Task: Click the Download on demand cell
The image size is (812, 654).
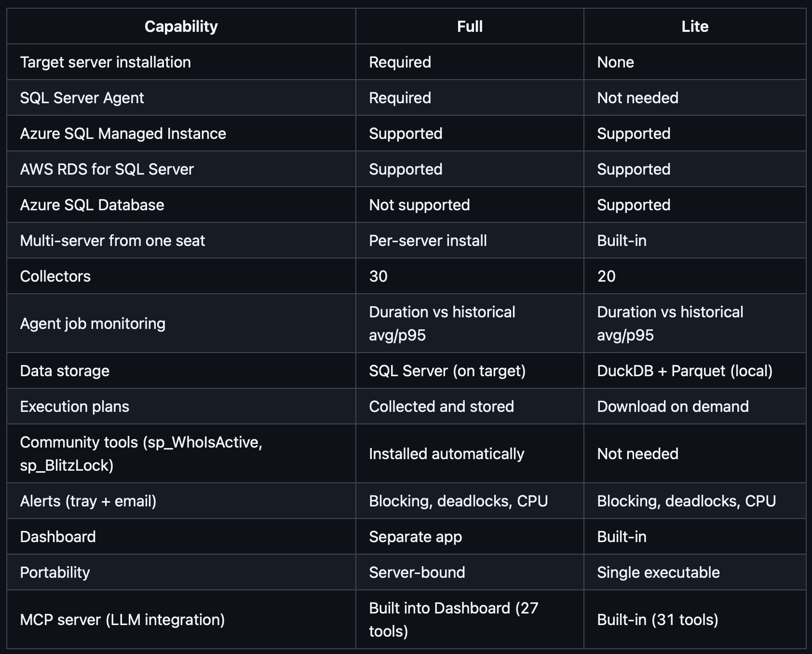Action: point(673,407)
